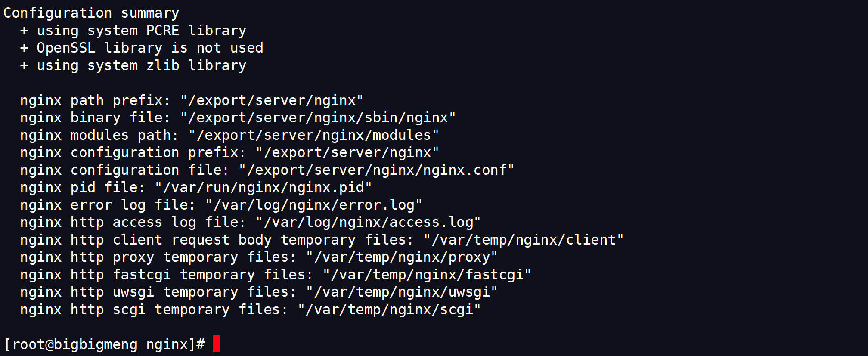Click the access.log file path

(x=368, y=222)
